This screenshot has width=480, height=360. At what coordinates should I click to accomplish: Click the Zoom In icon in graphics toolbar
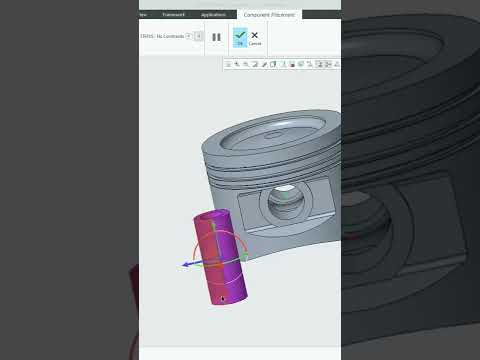point(237,64)
